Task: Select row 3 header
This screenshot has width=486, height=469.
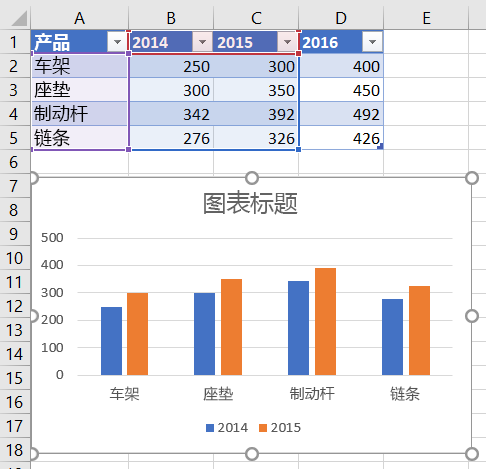Action: point(15,90)
